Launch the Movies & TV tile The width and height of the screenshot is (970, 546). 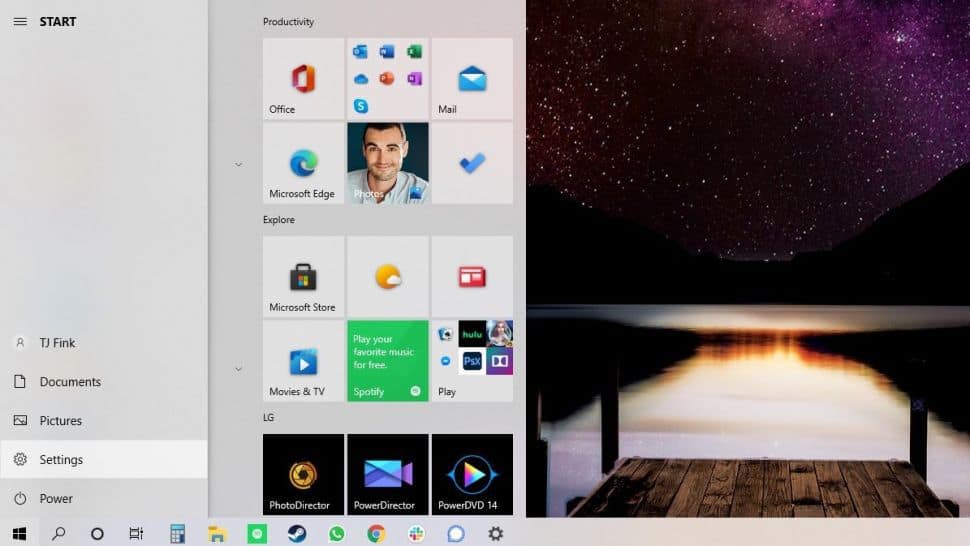303,361
